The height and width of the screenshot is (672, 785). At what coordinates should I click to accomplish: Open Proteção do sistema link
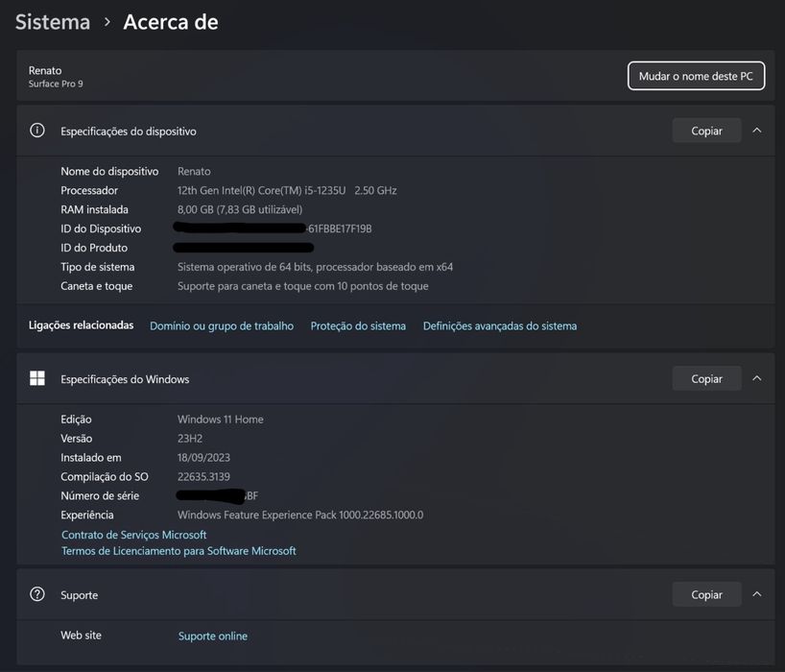pos(358,326)
